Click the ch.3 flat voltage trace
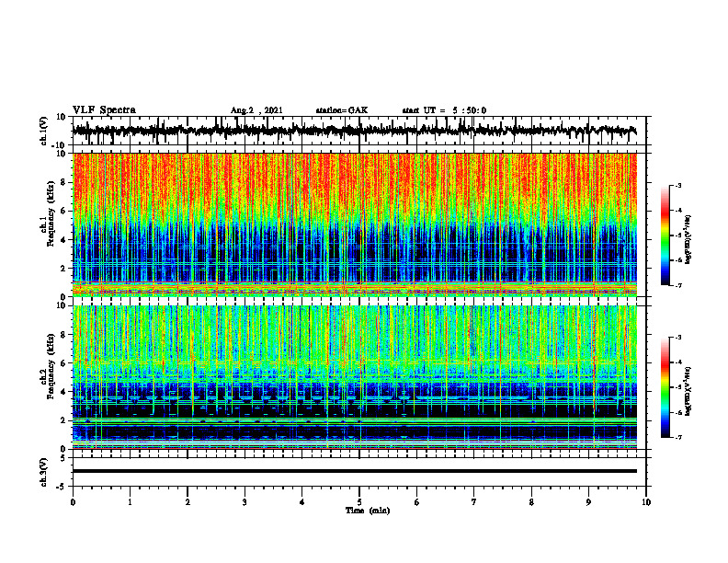This screenshot has height=563, width=728. (355, 471)
